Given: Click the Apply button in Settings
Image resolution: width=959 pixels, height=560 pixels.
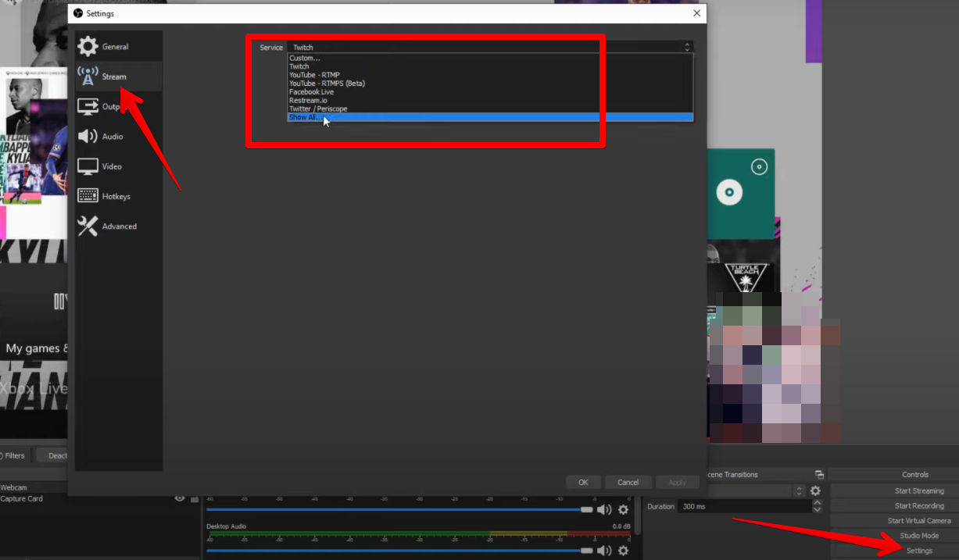Looking at the screenshot, I should click(x=678, y=482).
